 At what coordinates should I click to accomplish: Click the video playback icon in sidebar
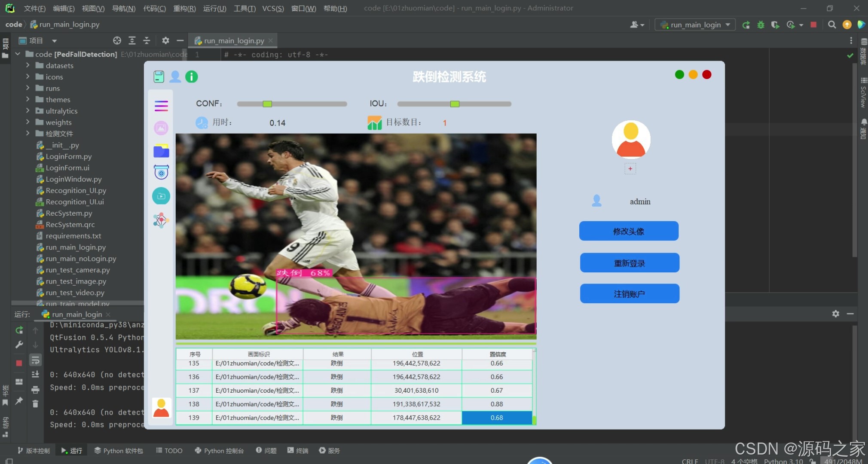click(x=161, y=196)
